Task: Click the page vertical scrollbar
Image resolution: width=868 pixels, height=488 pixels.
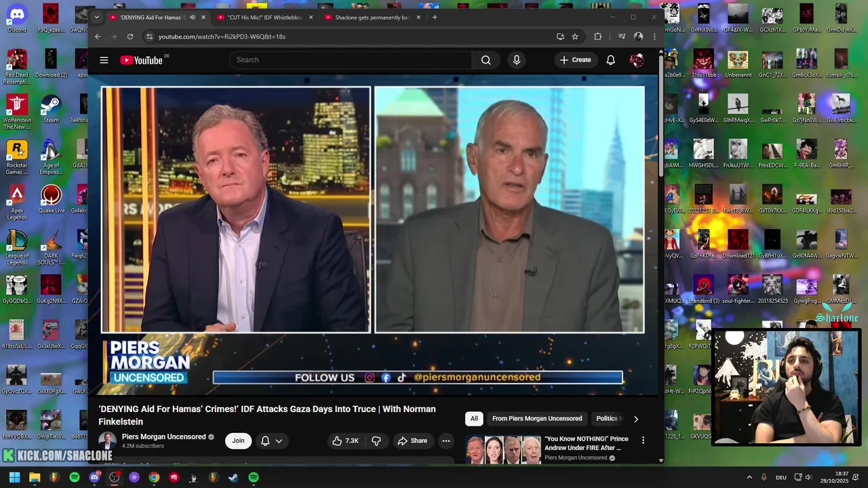Action: pos(661,115)
